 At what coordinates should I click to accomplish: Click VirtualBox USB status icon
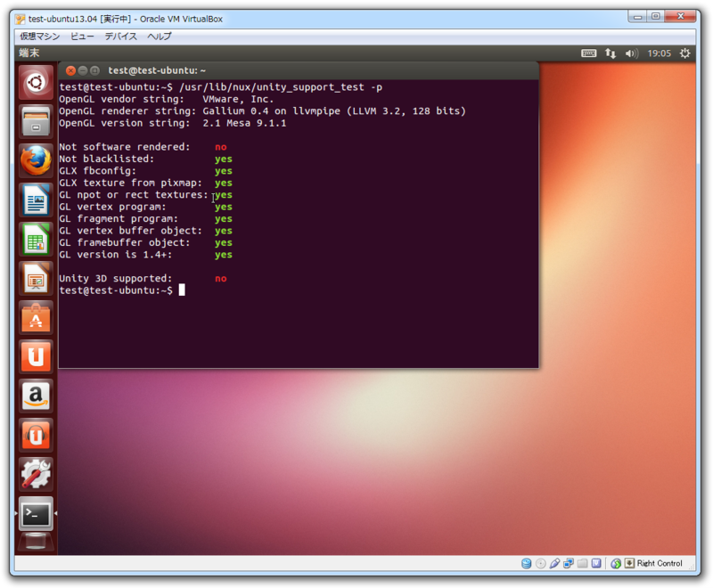point(554,563)
